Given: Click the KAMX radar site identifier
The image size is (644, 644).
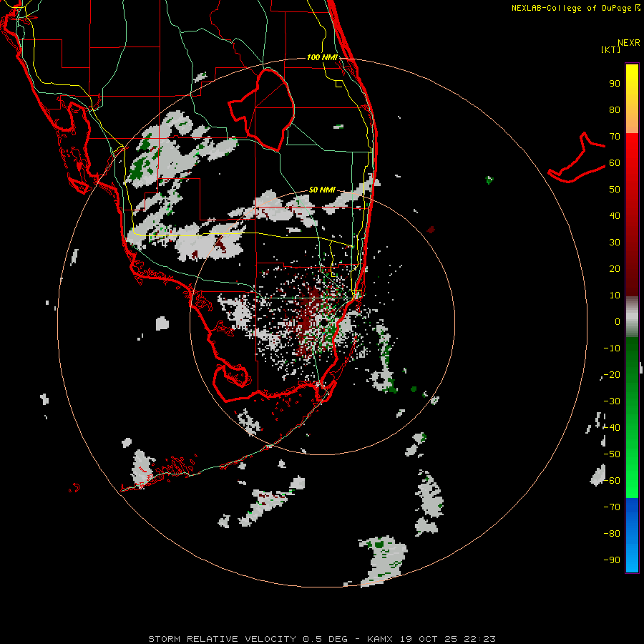Looking at the screenshot, I should tap(379, 639).
